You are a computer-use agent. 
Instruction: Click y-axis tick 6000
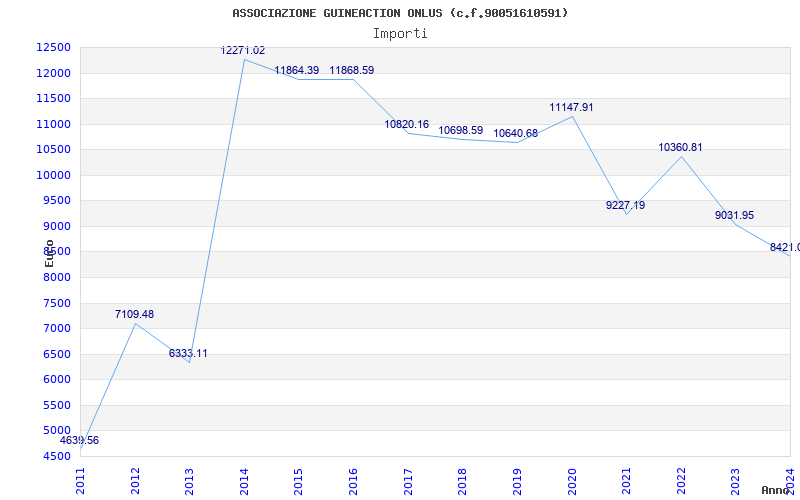[x=56, y=380]
